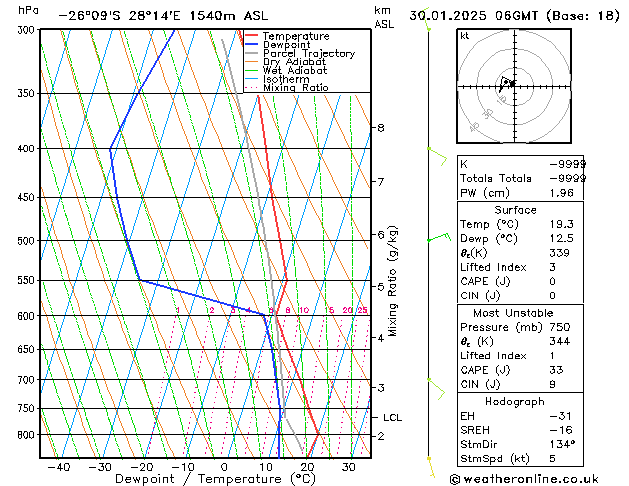The width and height of the screenshot is (629, 486).
Task: Click the '450' hPa pressure label
Action: point(28,197)
